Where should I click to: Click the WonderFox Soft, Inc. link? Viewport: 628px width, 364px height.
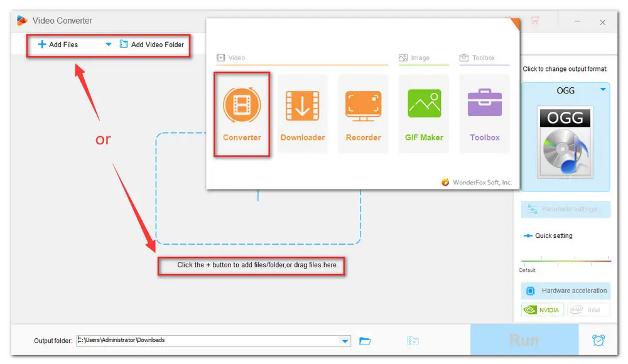click(477, 182)
